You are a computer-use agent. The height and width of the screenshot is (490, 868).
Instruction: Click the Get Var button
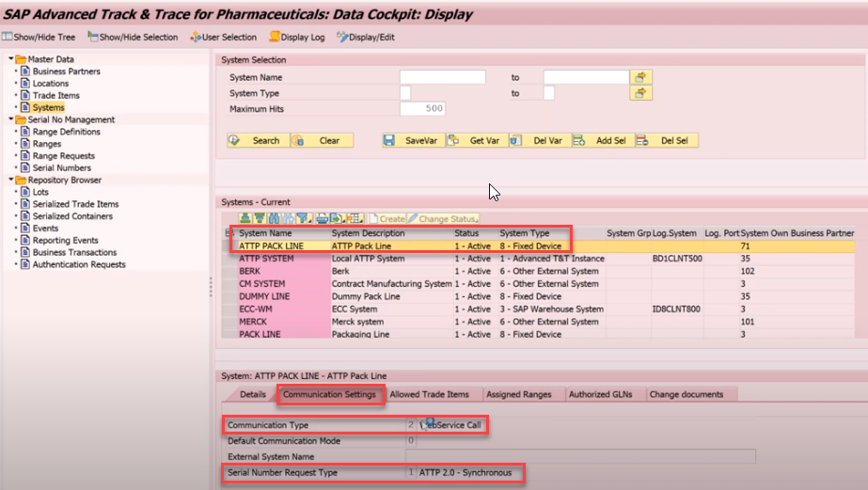(477, 141)
